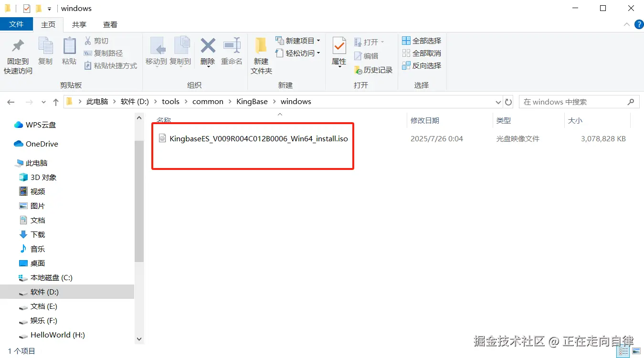The image size is (644, 358).
Task: Open the blue help icon
Action: pos(639,24)
